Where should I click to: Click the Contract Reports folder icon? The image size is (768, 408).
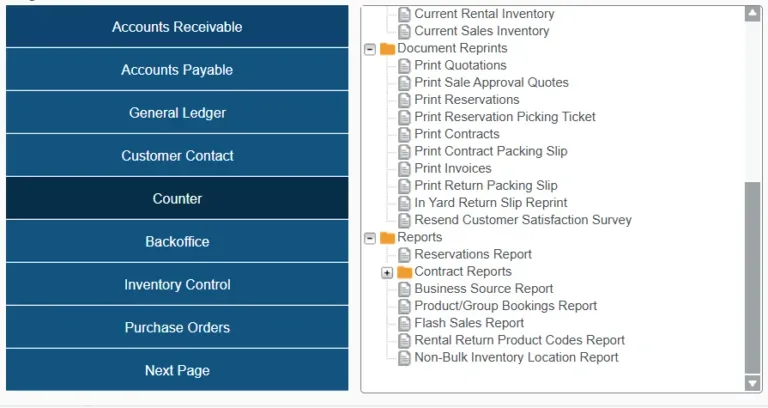404,272
